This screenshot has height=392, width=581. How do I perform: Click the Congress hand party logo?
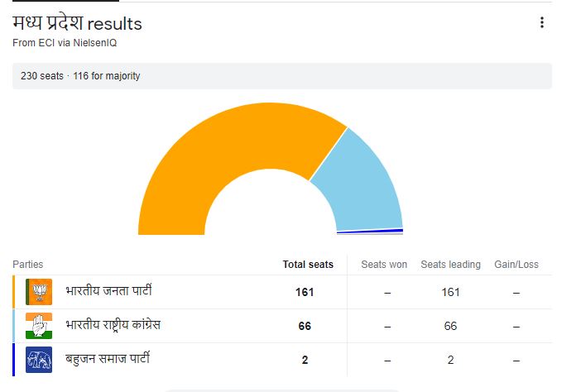[39, 326]
